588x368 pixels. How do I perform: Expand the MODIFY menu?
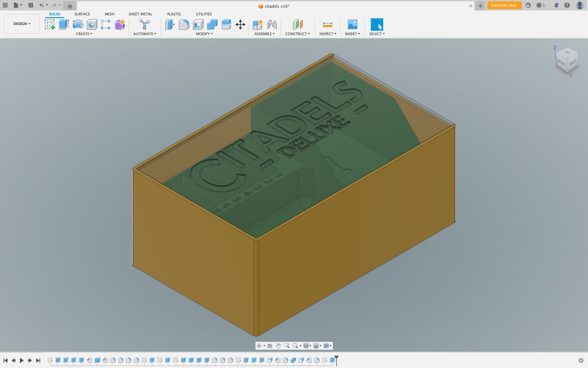204,34
